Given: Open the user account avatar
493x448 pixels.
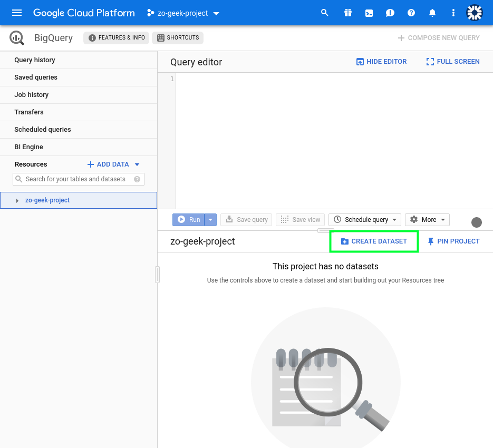Looking at the screenshot, I should 475,13.
